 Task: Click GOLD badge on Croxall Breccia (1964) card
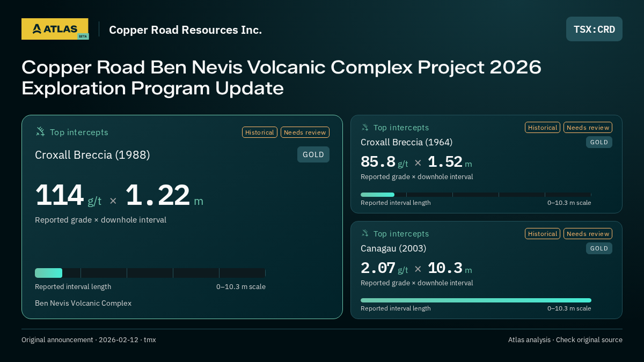coord(599,142)
